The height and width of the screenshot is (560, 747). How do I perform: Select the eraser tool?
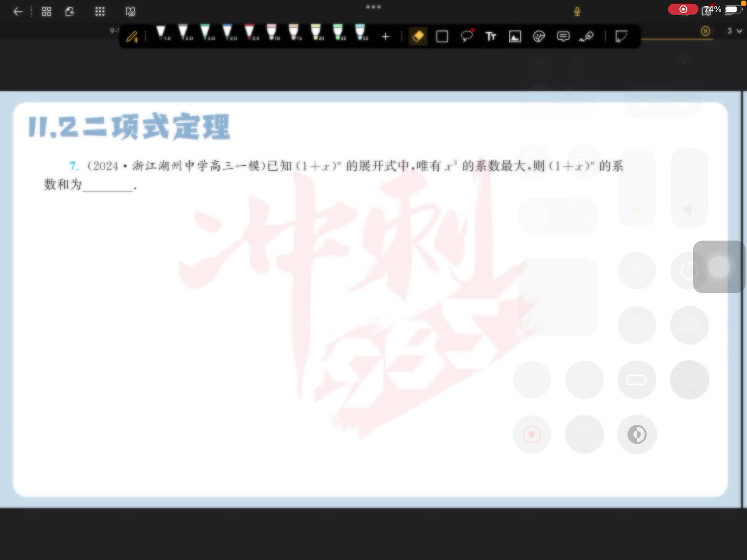418,37
